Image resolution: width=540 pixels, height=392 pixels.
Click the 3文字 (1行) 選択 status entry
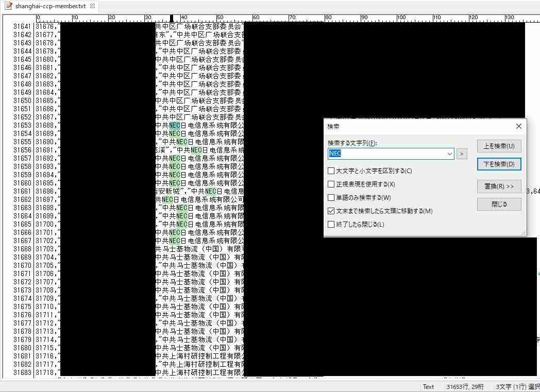click(x=518, y=387)
